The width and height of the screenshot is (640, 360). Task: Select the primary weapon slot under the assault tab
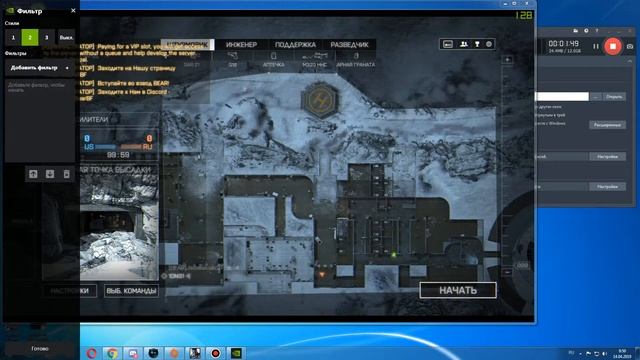point(192,60)
